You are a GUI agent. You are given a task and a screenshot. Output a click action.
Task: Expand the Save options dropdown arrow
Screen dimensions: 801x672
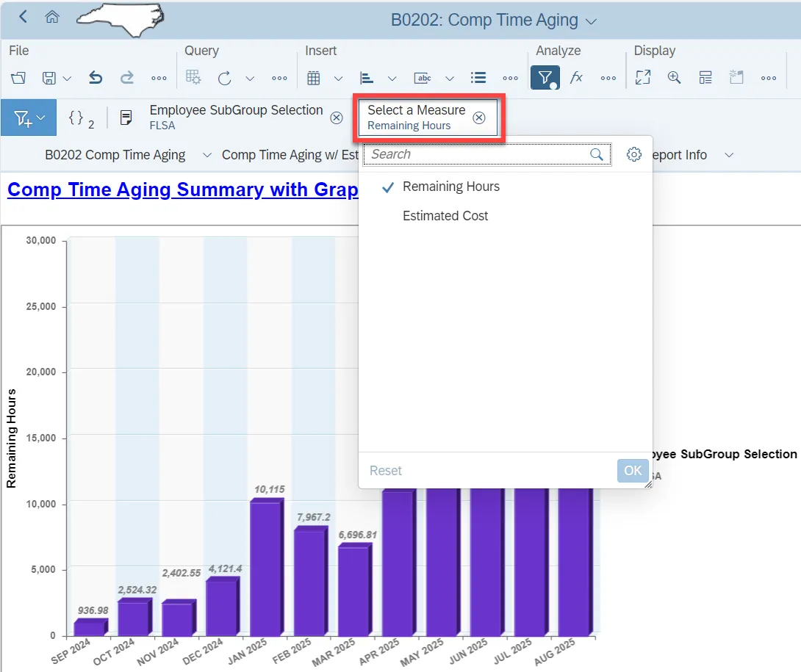pos(67,79)
